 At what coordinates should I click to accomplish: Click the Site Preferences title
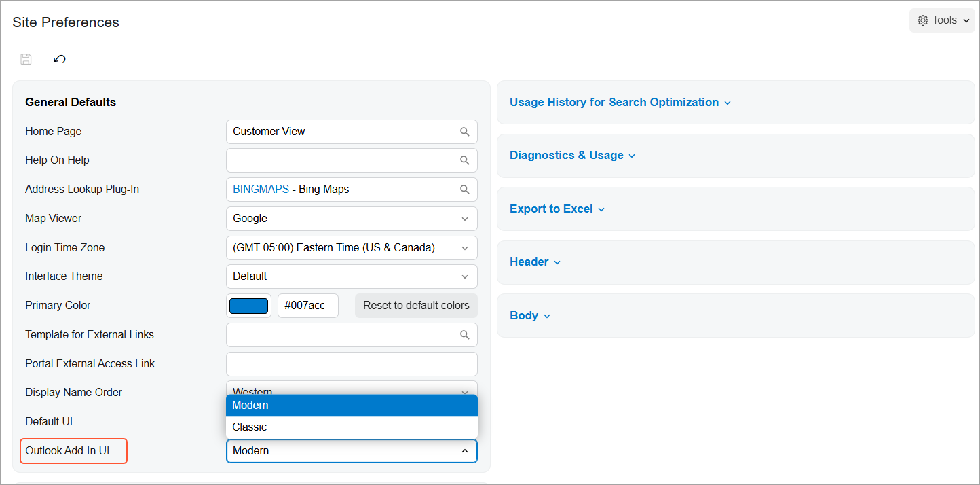click(66, 22)
